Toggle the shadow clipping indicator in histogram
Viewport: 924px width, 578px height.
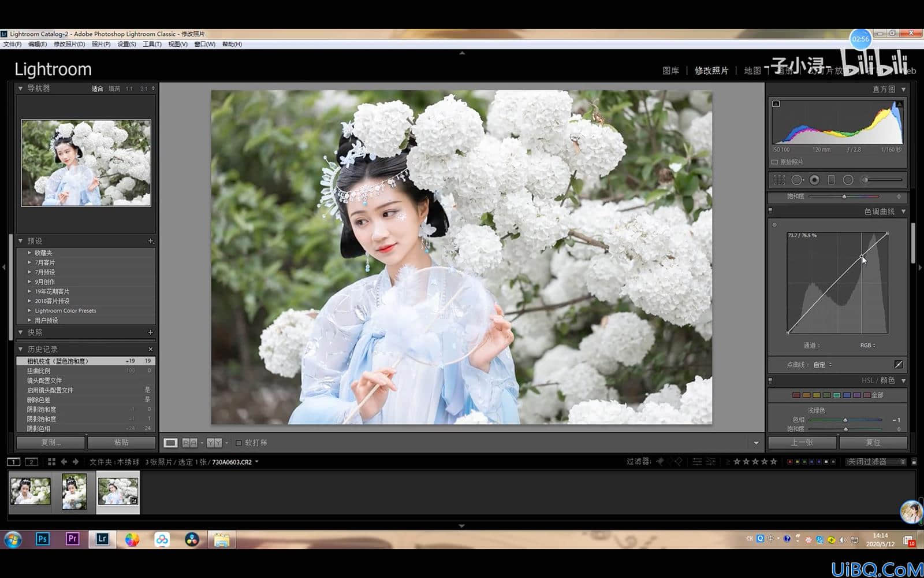tap(776, 104)
